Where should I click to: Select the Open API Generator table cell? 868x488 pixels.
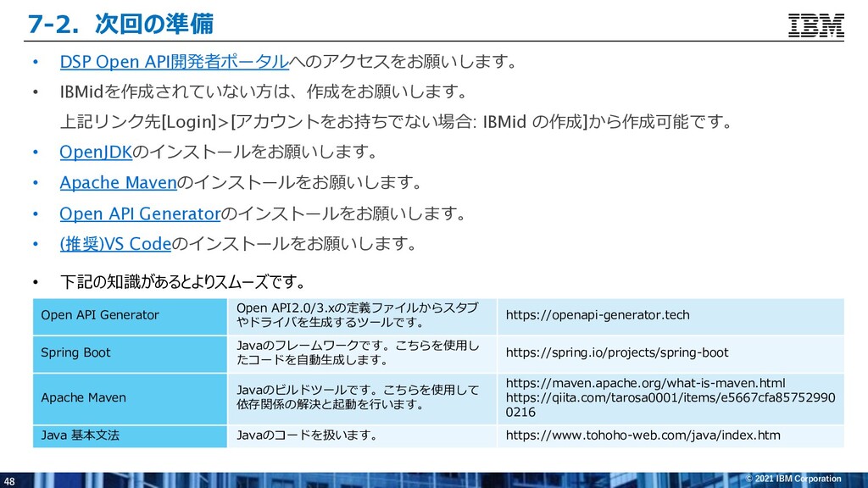[x=130, y=316]
